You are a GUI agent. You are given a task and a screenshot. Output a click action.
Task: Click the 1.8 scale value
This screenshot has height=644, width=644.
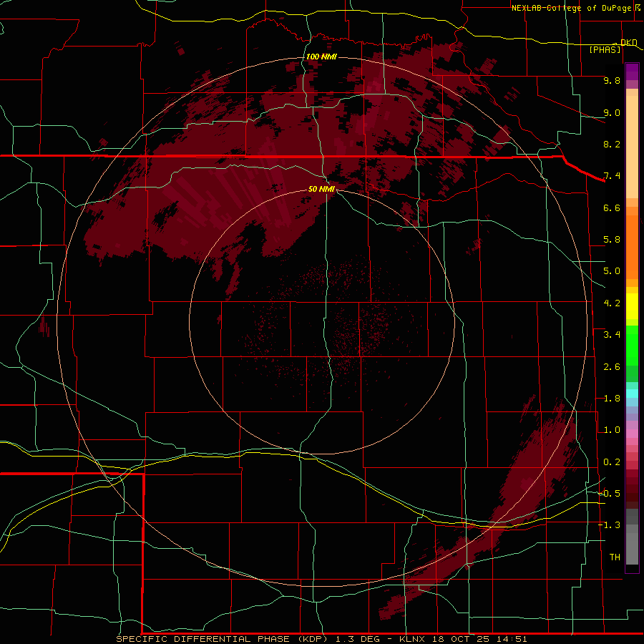click(x=612, y=399)
